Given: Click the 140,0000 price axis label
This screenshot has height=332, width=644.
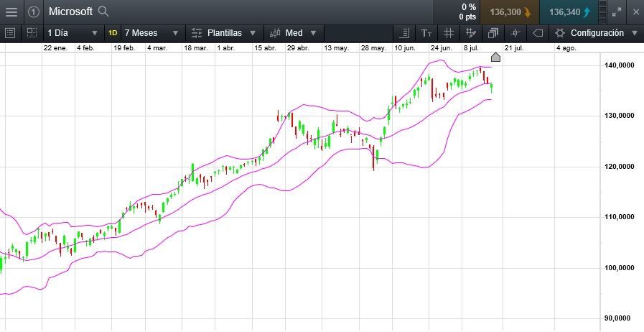Looking at the screenshot, I should click(x=620, y=65).
